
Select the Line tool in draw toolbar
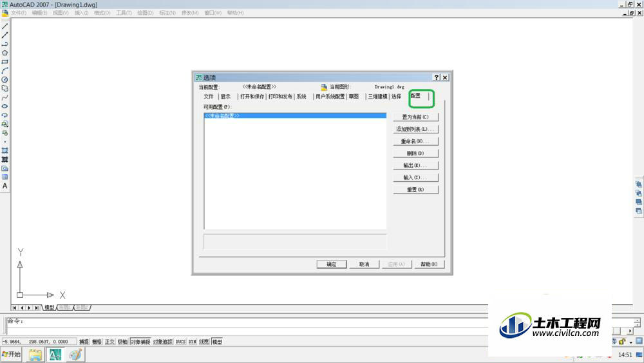[5, 26]
